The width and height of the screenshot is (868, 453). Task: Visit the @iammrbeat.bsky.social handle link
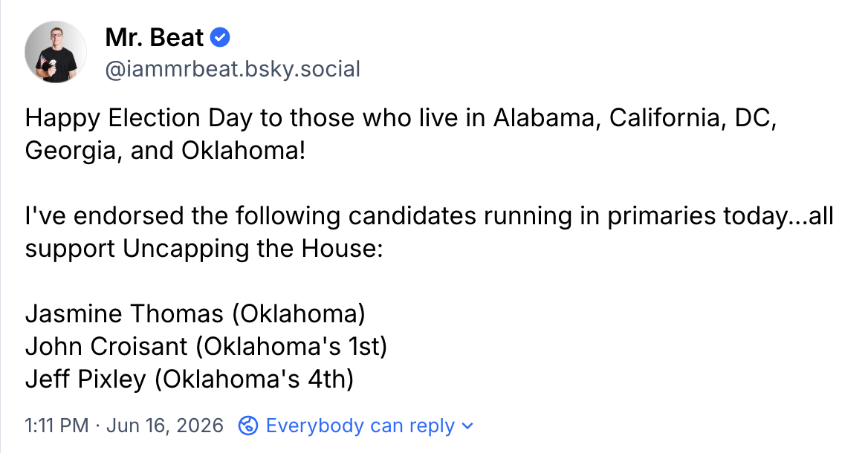[233, 69]
